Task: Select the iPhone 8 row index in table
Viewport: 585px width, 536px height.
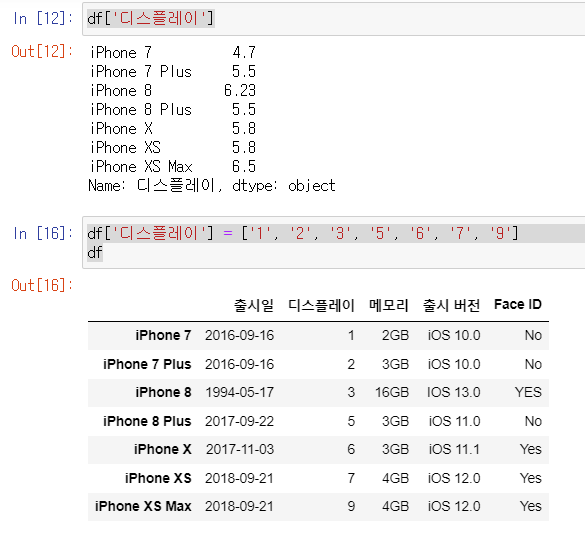Action: [x=163, y=392]
